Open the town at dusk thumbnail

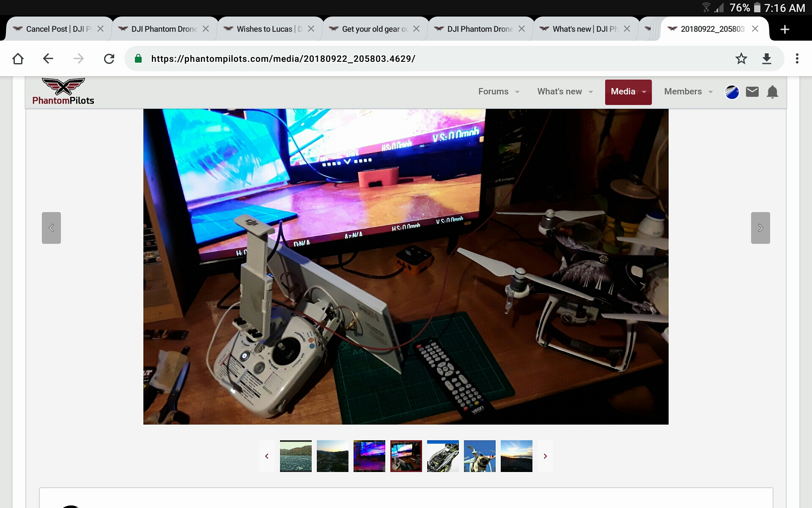click(x=332, y=456)
